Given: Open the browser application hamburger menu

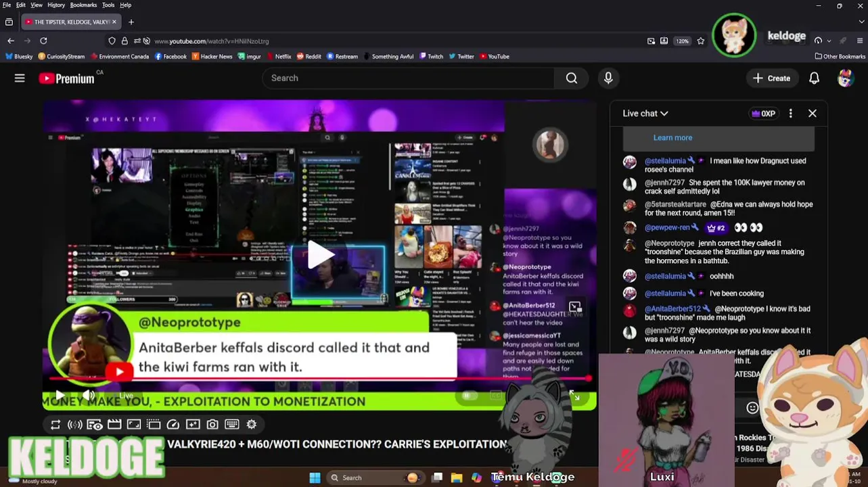Looking at the screenshot, I should [861, 41].
